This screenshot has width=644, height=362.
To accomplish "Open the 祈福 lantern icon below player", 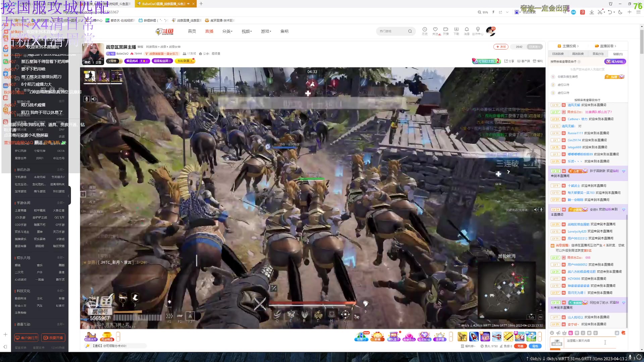I will 378,336.
